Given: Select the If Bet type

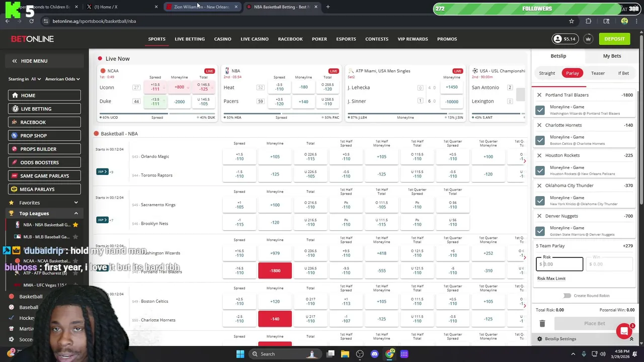Looking at the screenshot, I should click(x=623, y=73).
